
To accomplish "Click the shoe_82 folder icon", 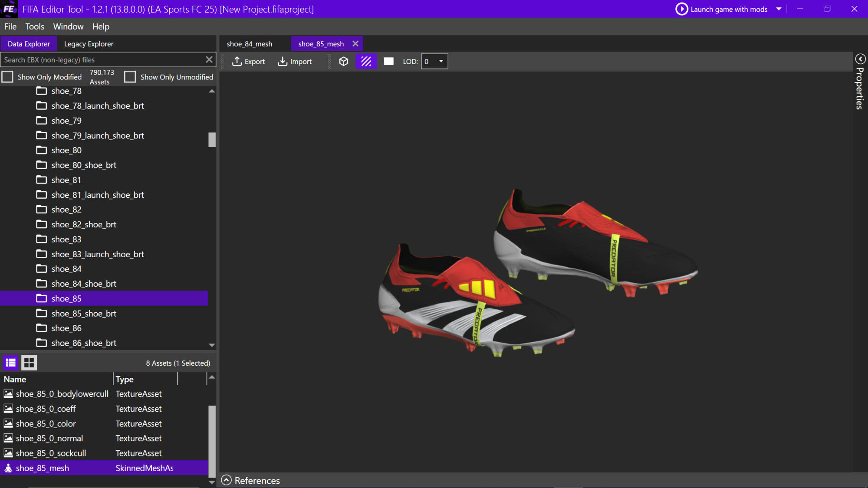I will [x=42, y=210].
